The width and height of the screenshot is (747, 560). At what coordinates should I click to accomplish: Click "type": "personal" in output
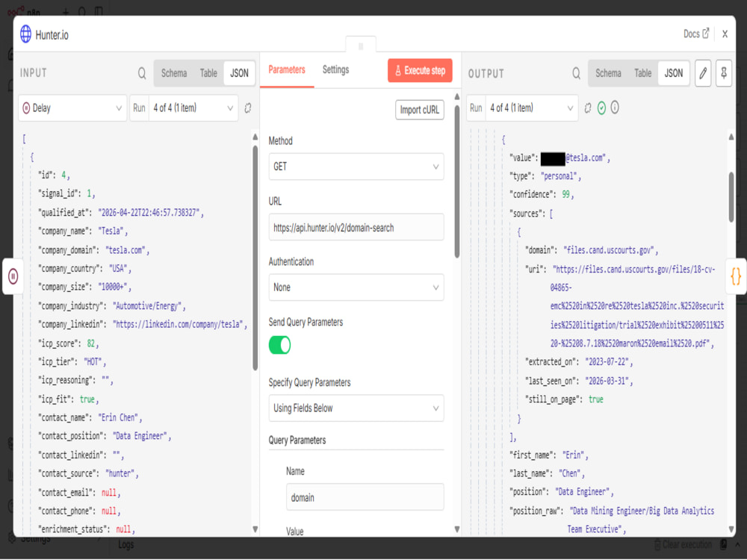tap(545, 176)
